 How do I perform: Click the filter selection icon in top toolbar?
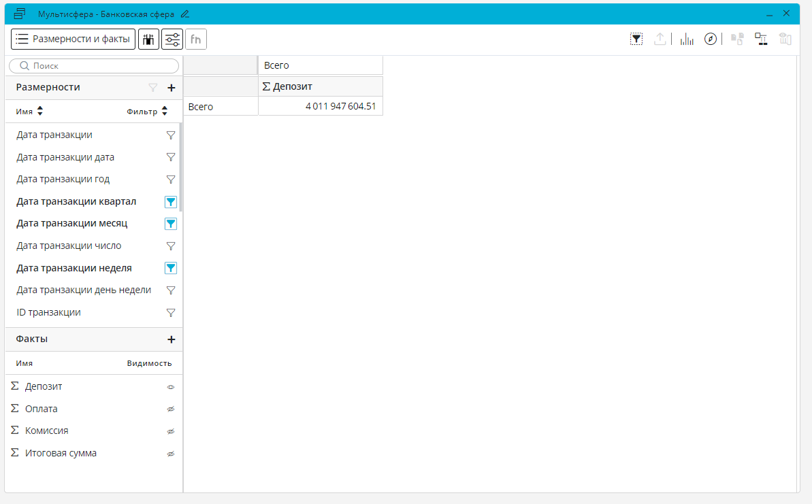636,39
